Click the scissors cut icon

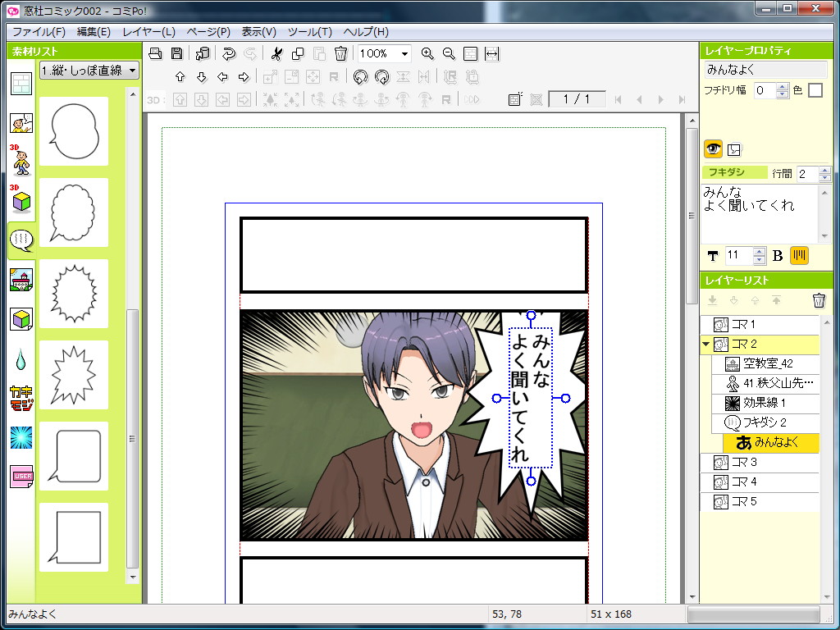click(x=276, y=53)
